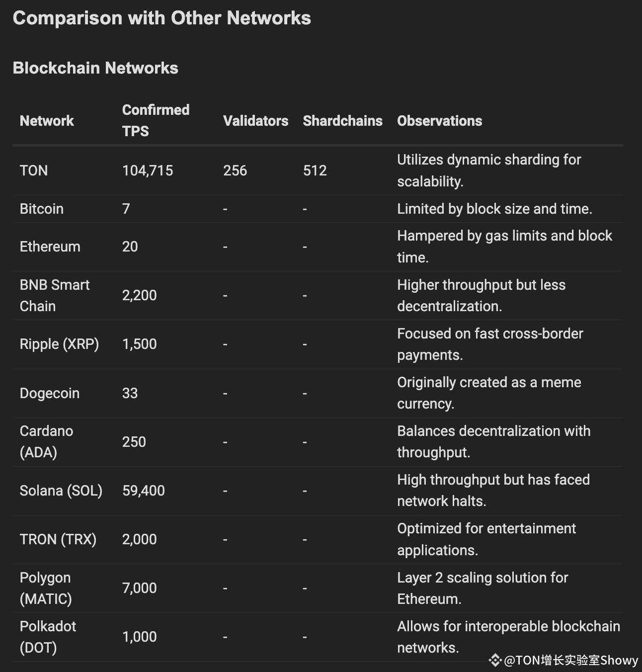Click the Solana (SOL) row name
Screen dimensions: 642x672
pyautogui.click(x=61, y=491)
